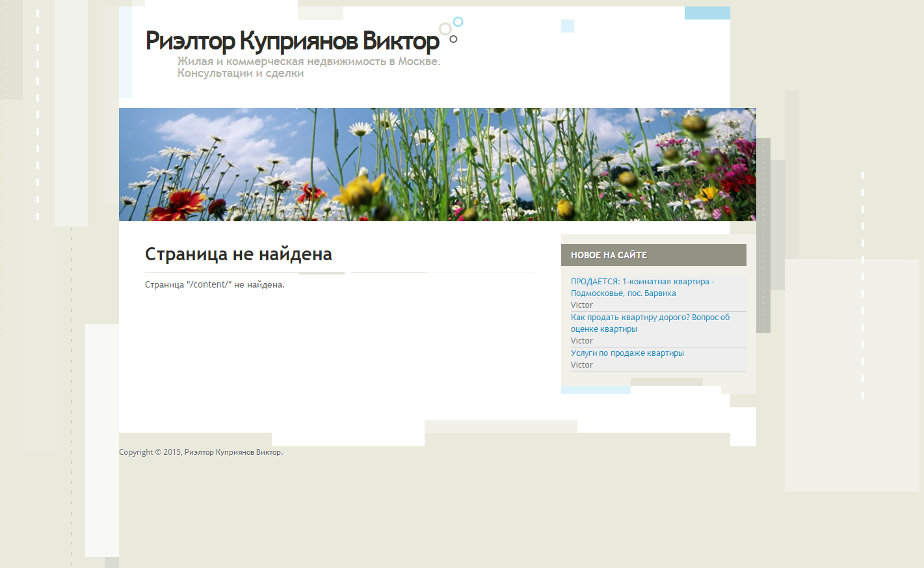Click author Victor under Услуги по продаже

pyautogui.click(x=582, y=365)
